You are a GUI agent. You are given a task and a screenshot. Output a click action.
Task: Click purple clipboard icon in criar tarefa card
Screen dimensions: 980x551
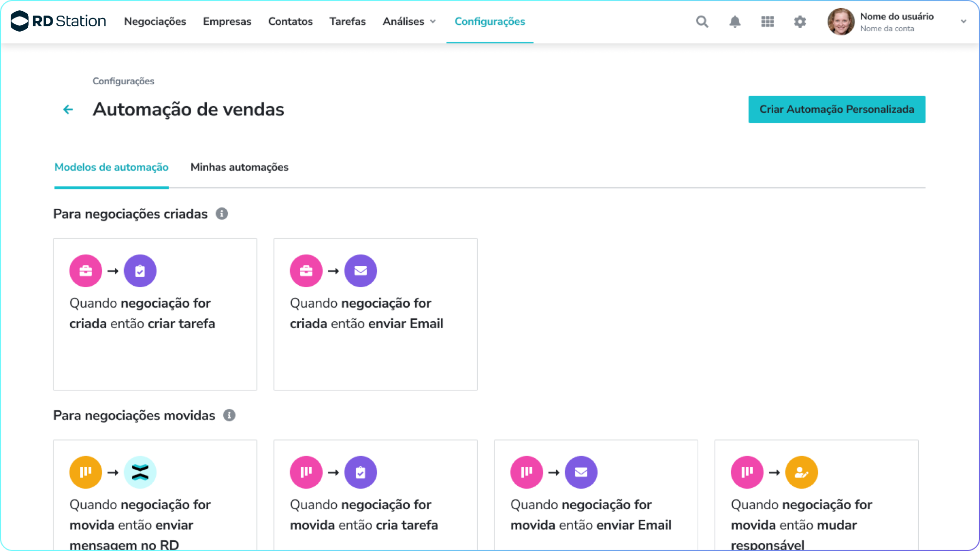140,271
